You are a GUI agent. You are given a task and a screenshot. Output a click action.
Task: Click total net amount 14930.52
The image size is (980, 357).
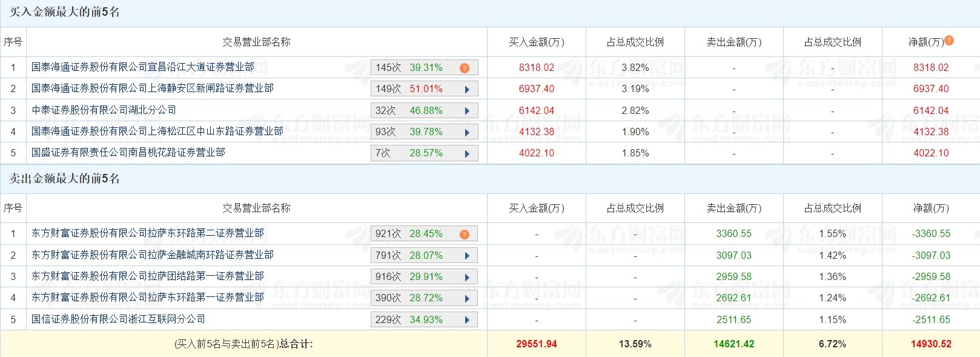pos(932,344)
